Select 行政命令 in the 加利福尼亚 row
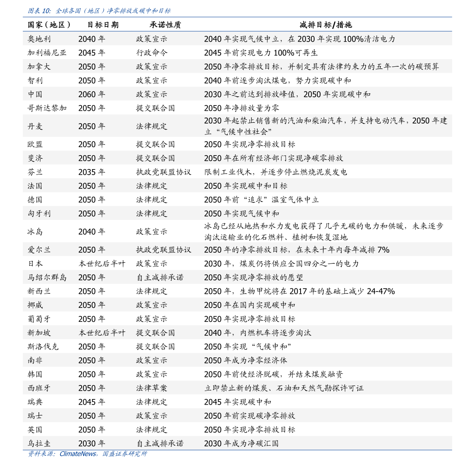This screenshot has height=465, width=476. coord(152,53)
